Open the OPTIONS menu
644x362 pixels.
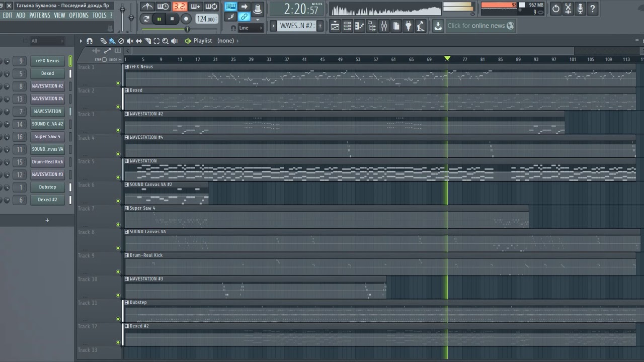tap(78, 16)
